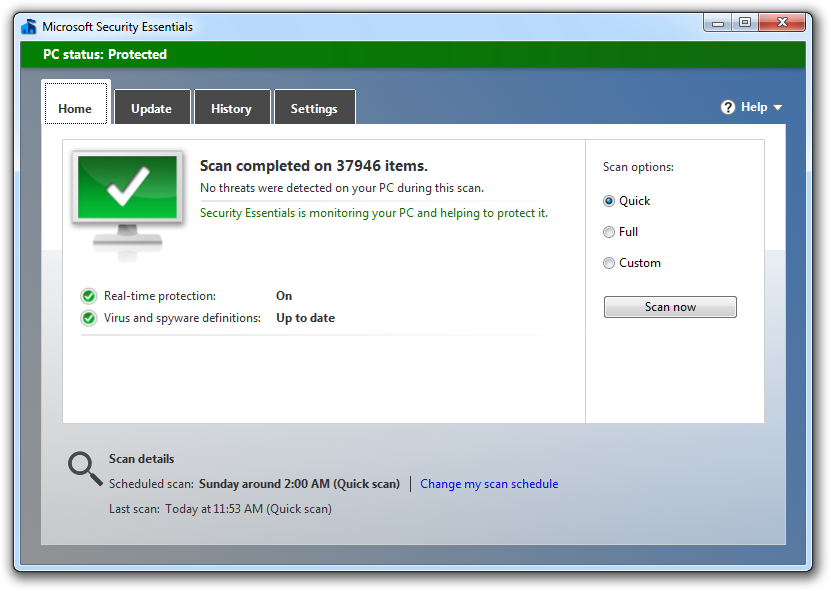831x591 pixels.
Task: Select the Custom scan radio button
Action: [x=609, y=263]
